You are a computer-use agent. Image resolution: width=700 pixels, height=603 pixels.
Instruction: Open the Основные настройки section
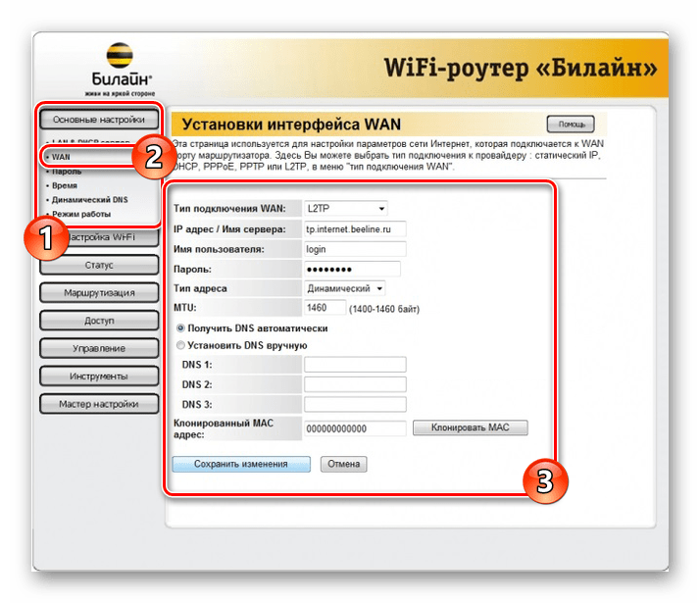click(x=99, y=120)
